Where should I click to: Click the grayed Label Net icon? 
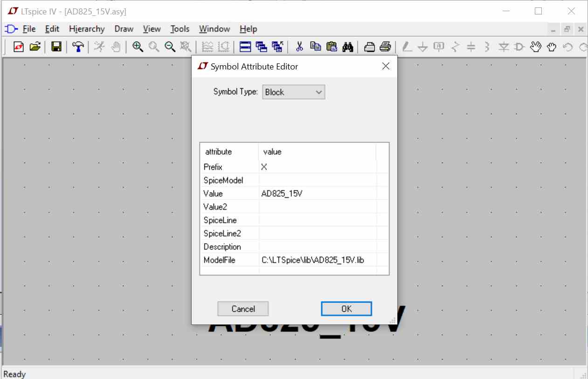(439, 47)
